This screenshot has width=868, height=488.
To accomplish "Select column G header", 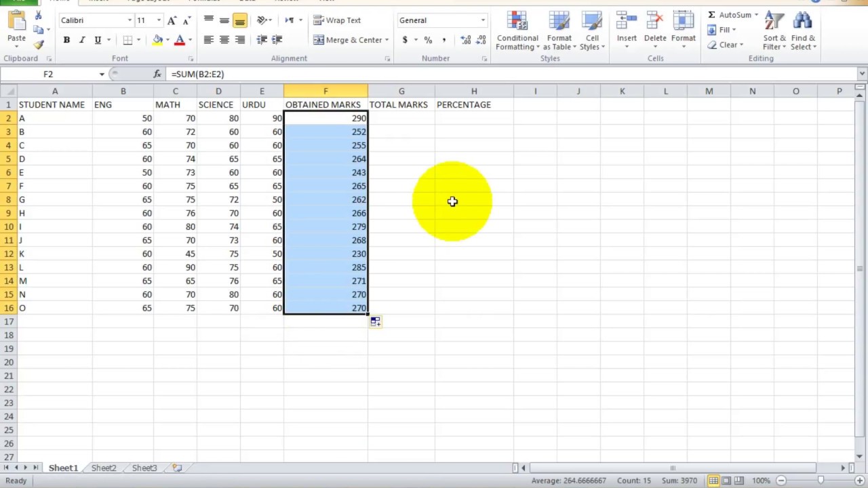I will 401,91.
